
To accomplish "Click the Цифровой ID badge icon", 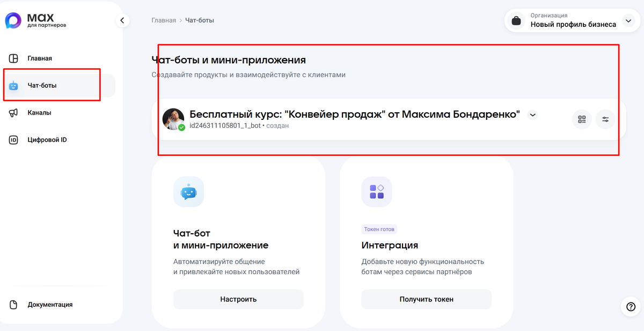I will click(14, 140).
